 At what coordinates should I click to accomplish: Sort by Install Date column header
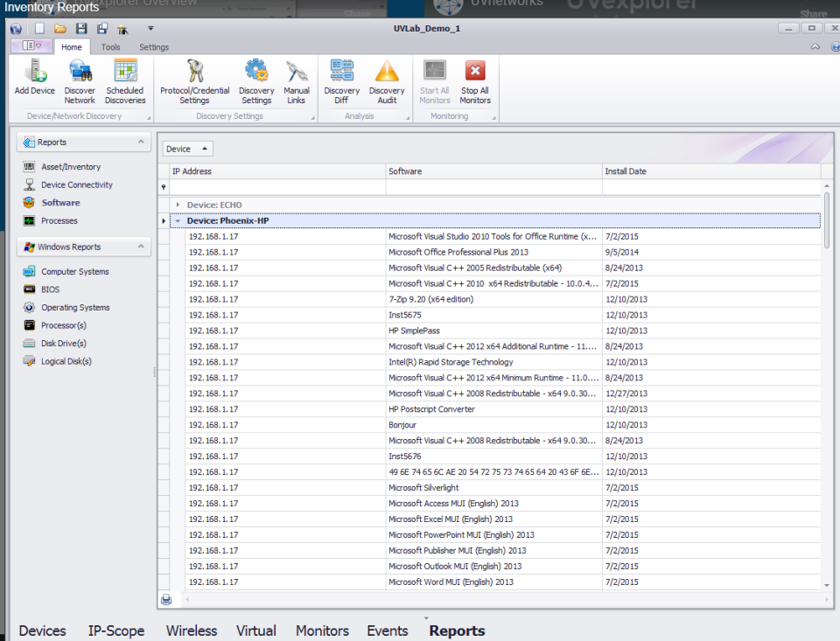(626, 171)
